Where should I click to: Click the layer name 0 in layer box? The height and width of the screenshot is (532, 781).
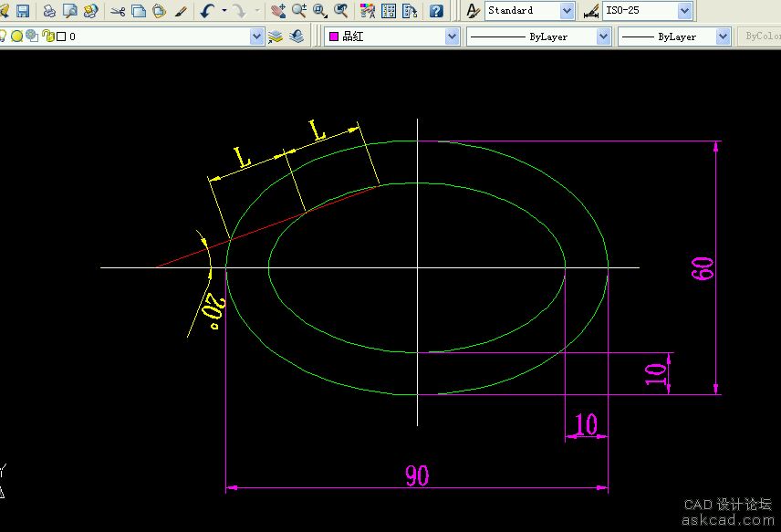click(73, 37)
